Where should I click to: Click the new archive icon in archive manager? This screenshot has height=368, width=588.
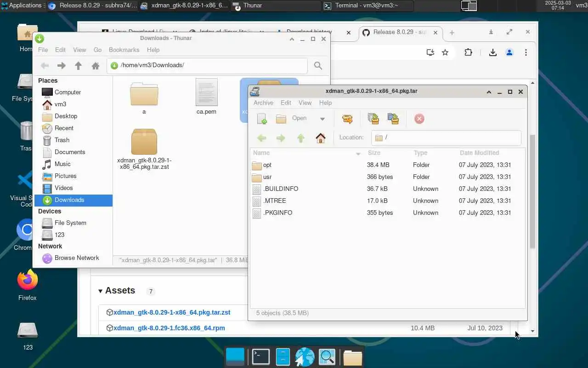[262, 119]
